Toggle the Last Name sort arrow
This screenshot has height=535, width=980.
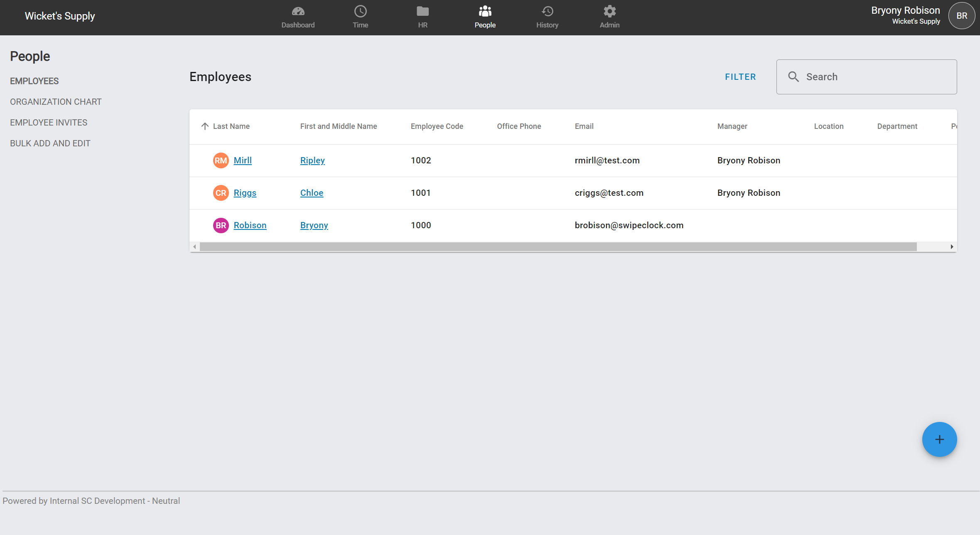click(x=205, y=126)
